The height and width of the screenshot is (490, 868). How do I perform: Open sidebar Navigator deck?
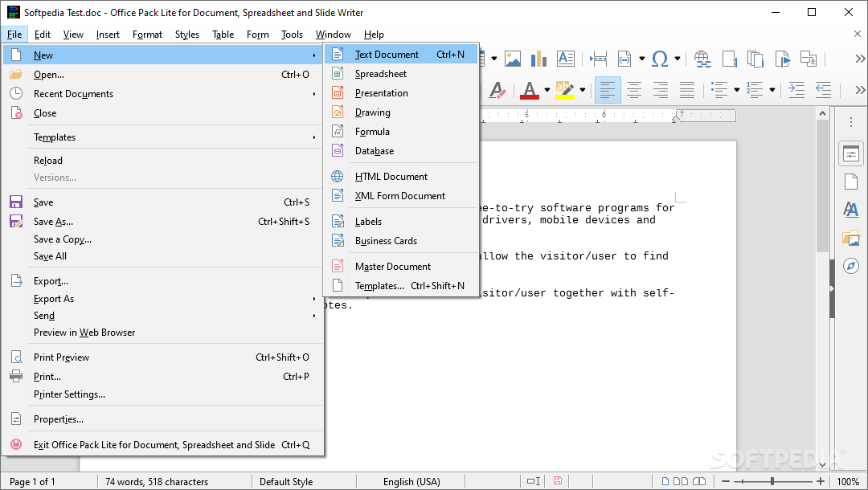pyautogui.click(x=851, y=266)
